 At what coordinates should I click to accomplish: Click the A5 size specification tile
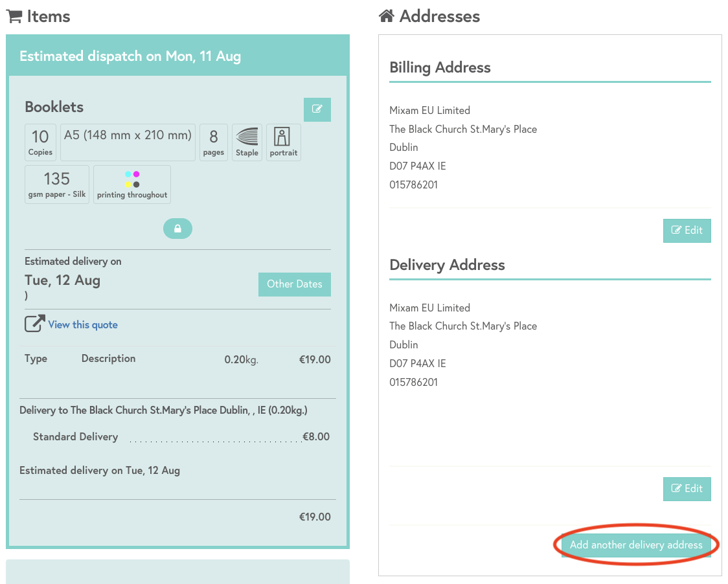127,142
